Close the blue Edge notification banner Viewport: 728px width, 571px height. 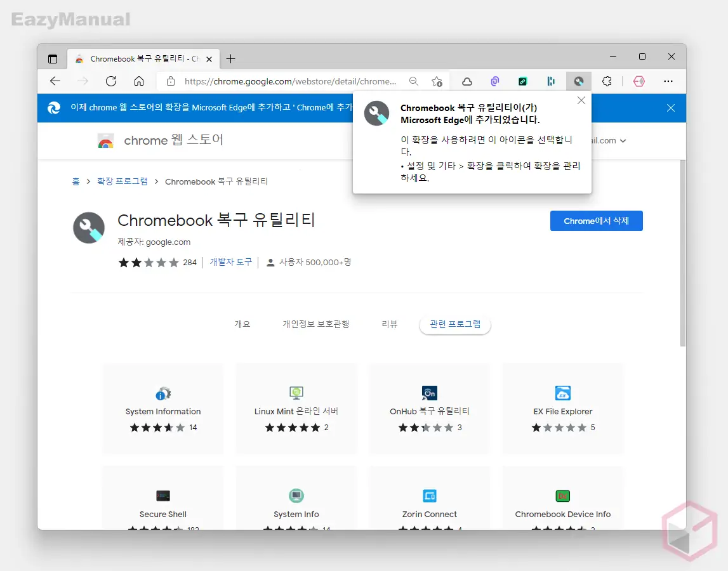click(x=671, y=108)
